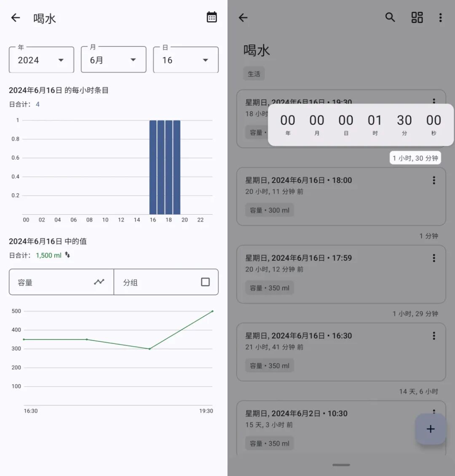Tap 容量 · 350 ml chip in 16:30 entry
455x476 pixels.
[x=269, y=366]
